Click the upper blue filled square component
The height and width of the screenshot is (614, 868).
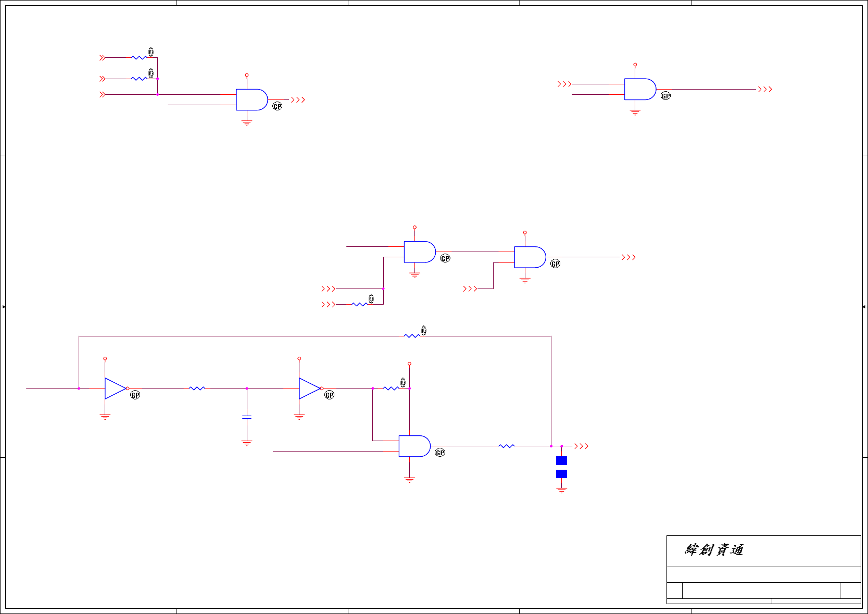pyautogui.click(x=561, y=460)
